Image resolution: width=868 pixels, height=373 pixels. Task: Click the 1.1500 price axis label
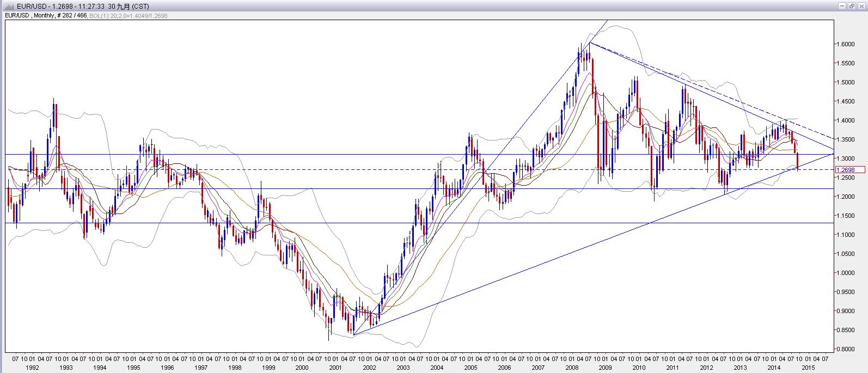tap(846, 216)
